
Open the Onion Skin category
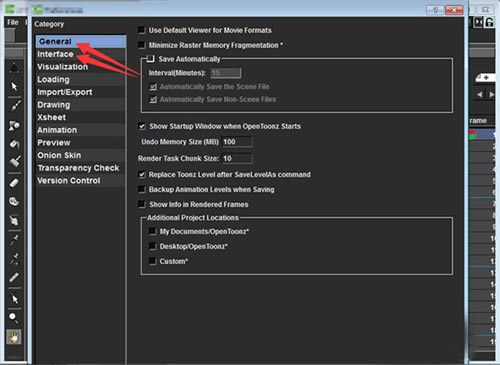[81, 156]
